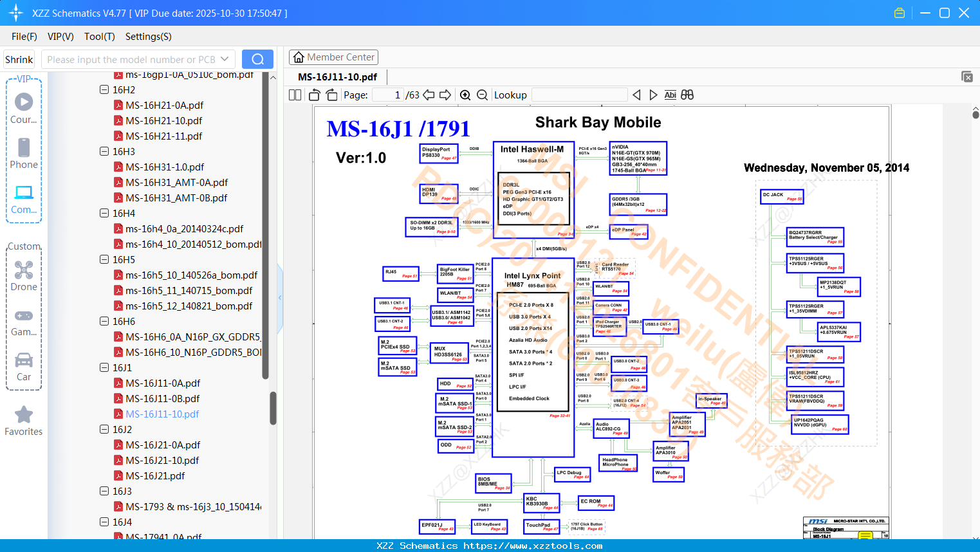Click the panel icon at top-right of viewer
This screenshot has width=980, height=552.
coord(967,77)
